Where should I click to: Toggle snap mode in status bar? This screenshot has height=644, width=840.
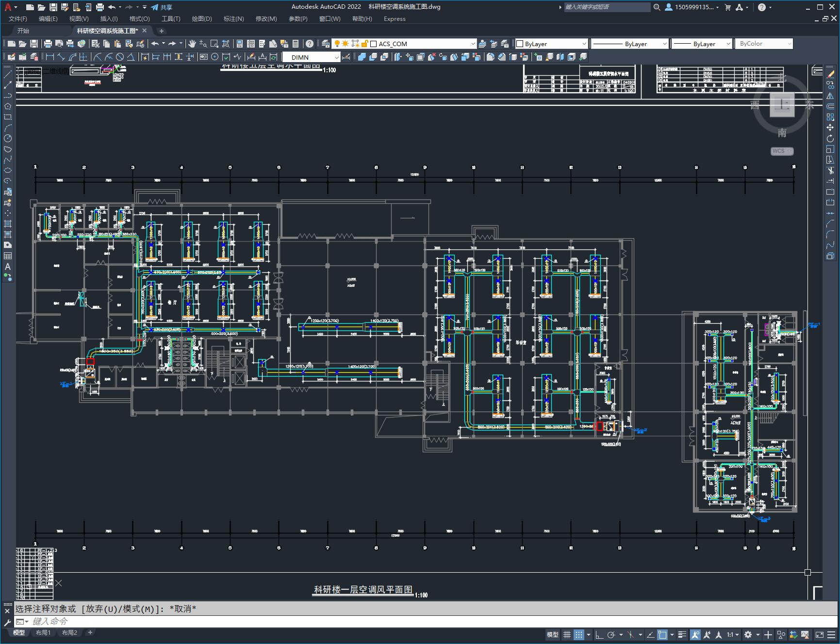click(579, 634)
